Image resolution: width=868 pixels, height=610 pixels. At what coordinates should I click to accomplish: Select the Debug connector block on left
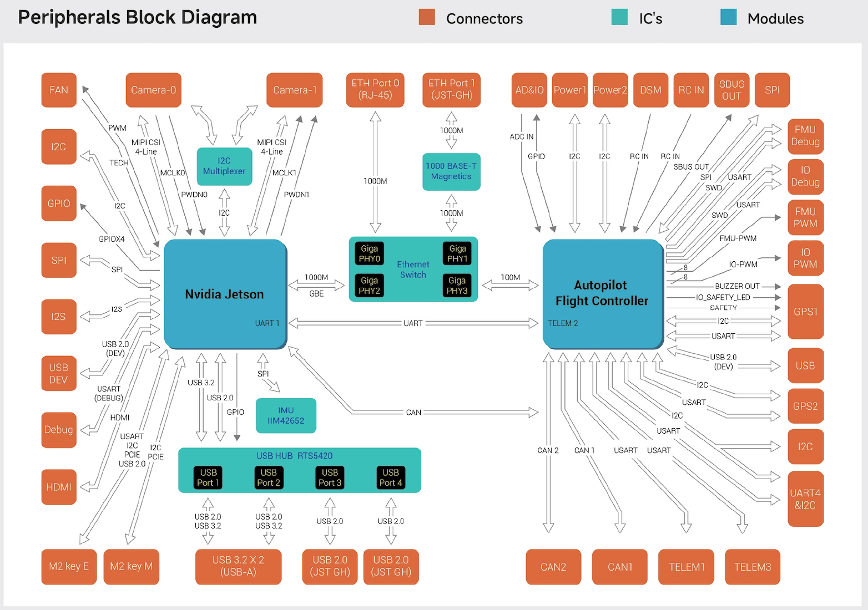coord(59,430)
